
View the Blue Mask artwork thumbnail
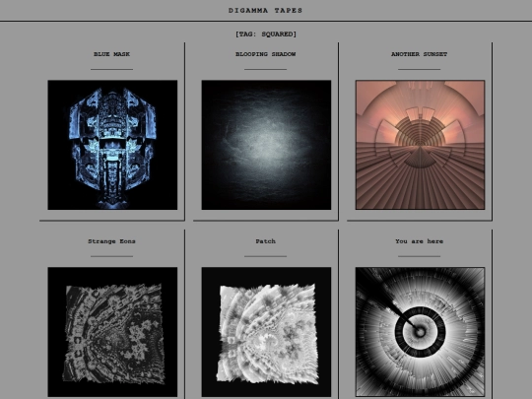(112, 145)
